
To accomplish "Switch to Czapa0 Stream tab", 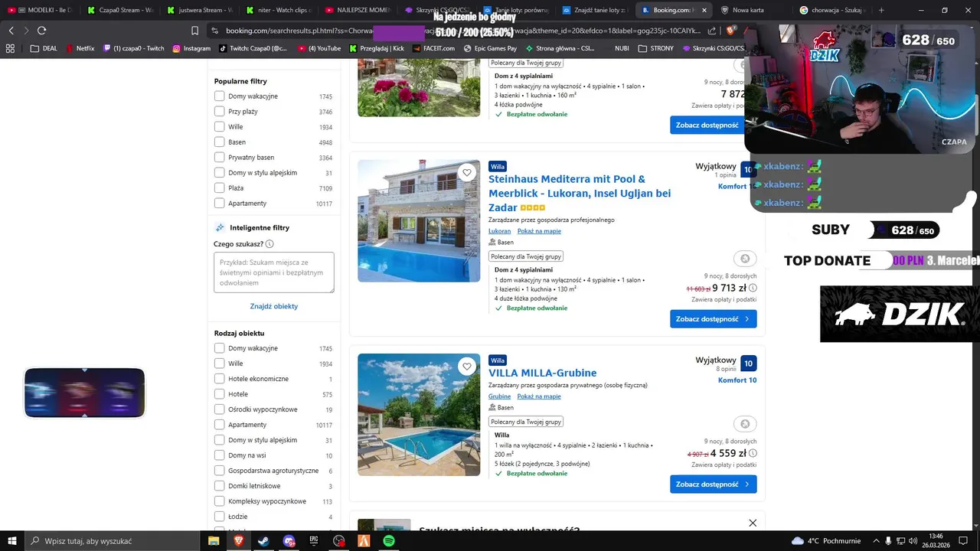I will click(119, 10).
